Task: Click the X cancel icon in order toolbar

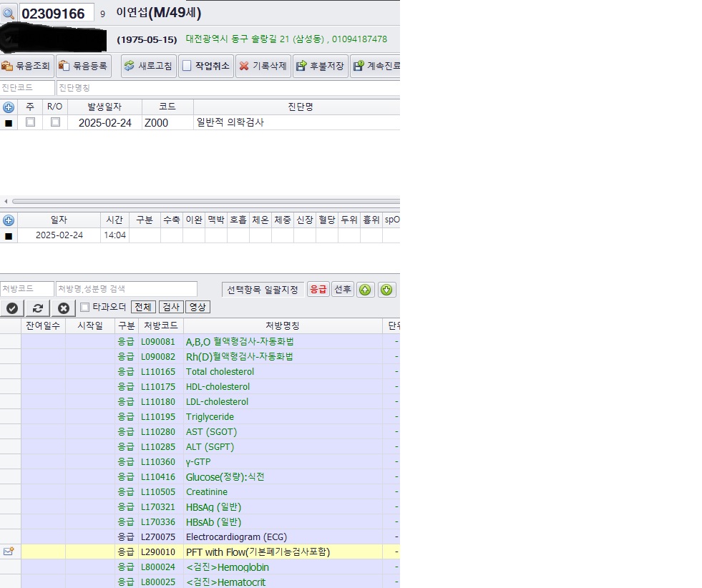Action: (64, 308)
